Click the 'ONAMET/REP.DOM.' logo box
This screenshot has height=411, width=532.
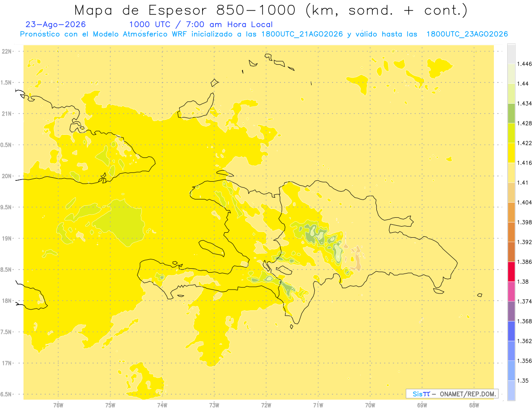452,394
